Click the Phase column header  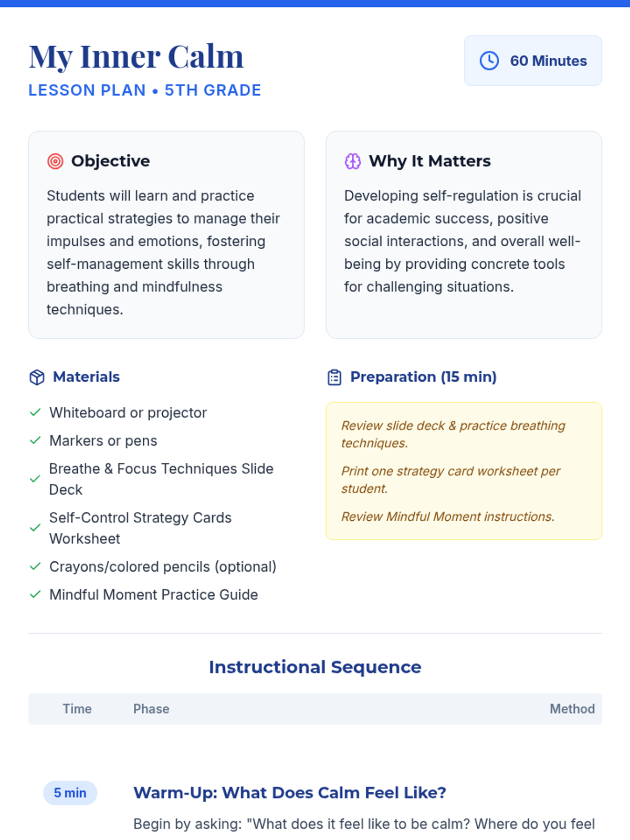pyautogui.click(x=151, y=709)
